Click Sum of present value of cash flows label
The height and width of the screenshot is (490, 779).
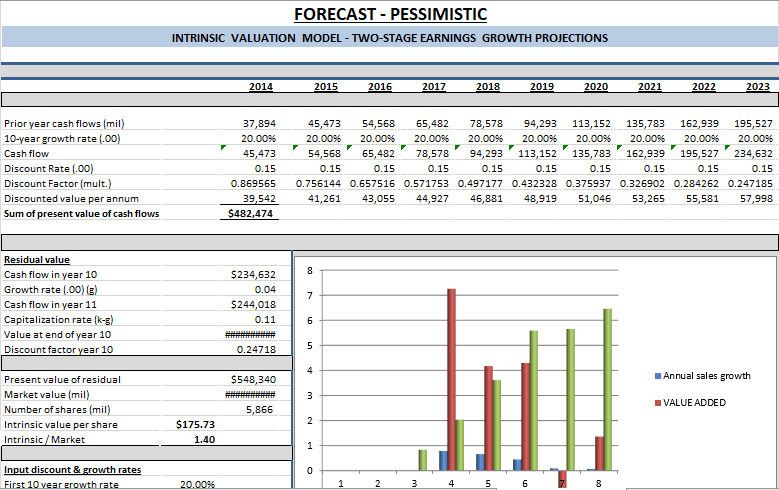click(x=81, y=214)
